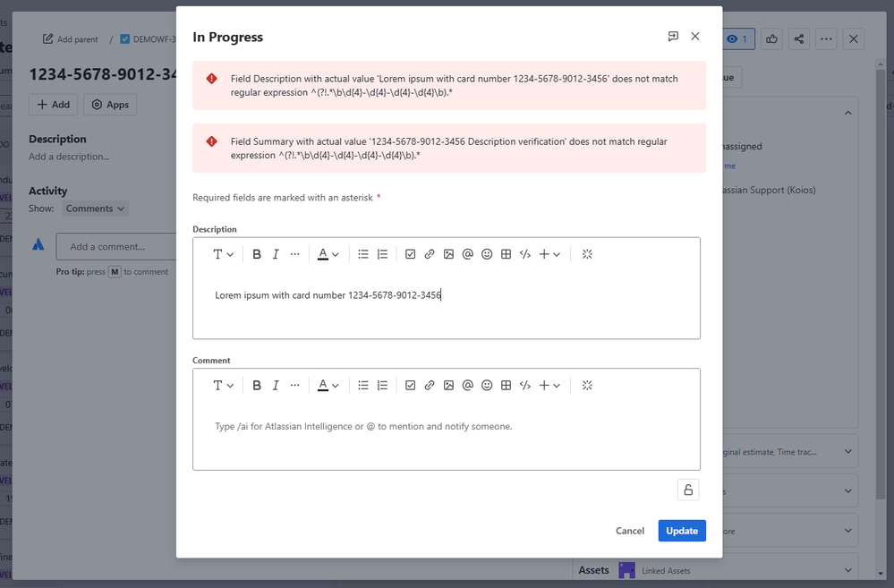Click the Update button
Screen dimensions: 894x588
coord(682,531)
